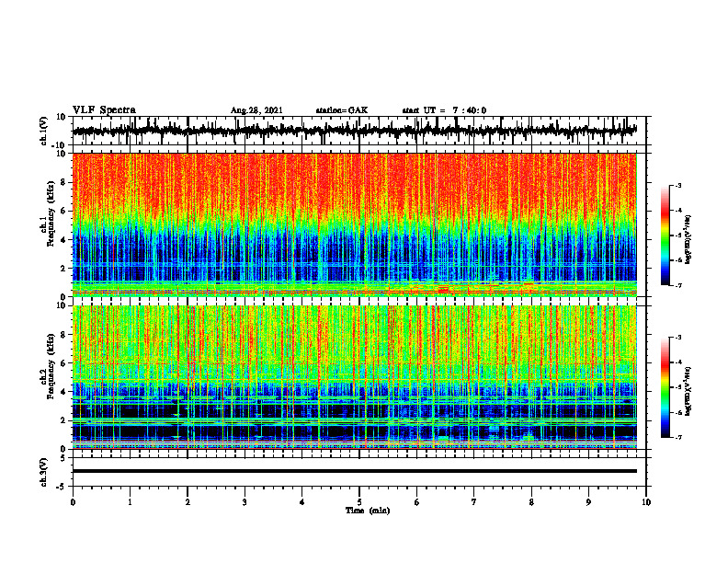Image resolution: width=728 pixels, height=563 pixels.
Task: Click the "-3" label on ch.2 color bar
Action: point(678,338)
